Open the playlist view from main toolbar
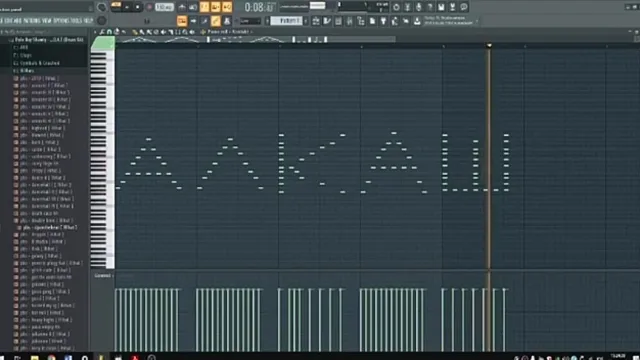The width and height of the screenshot is (640, 360). (316, 21)
